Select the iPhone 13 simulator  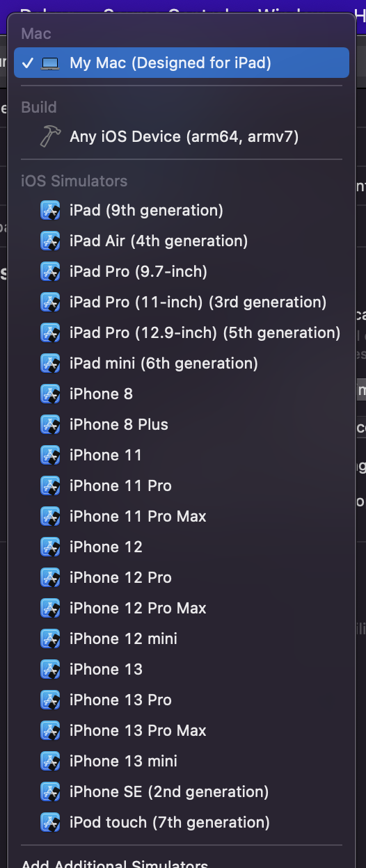click(x=181, y=669)
